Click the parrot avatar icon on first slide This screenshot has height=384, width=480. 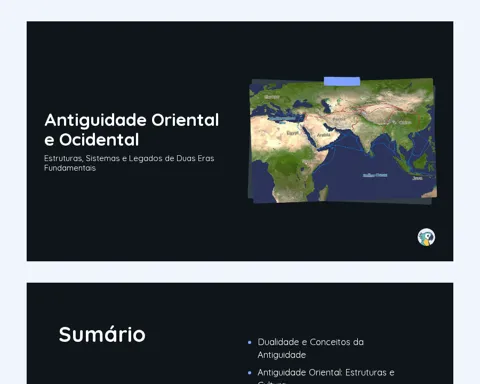pyautogui.click(x=426, y=237)
